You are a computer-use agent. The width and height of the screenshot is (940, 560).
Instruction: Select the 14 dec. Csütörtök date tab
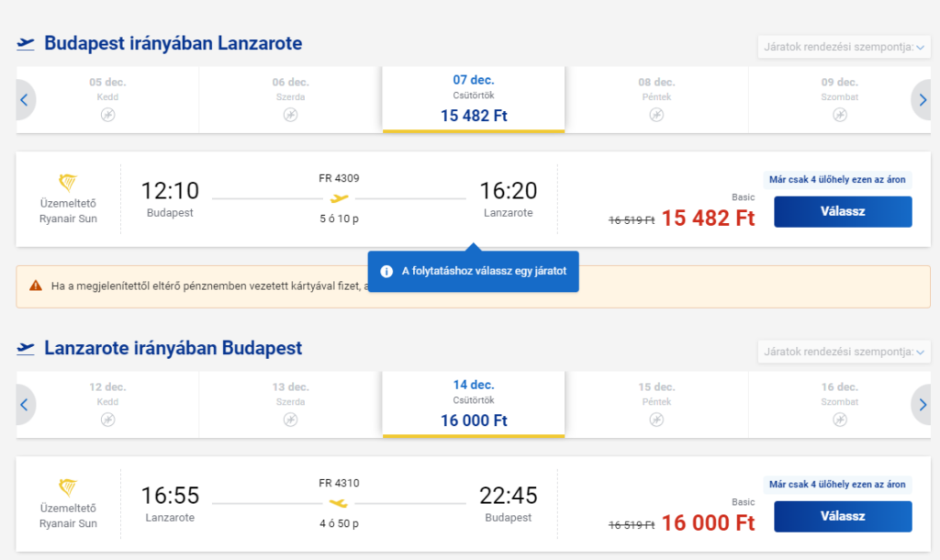tap(474, 405)
